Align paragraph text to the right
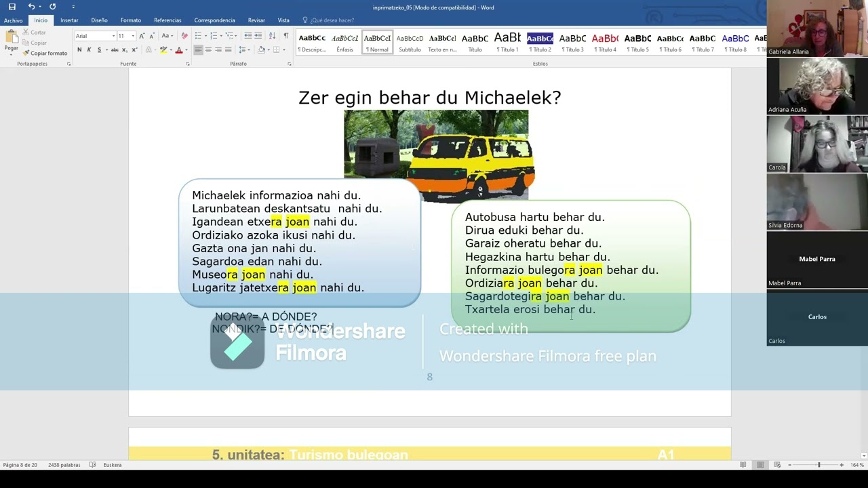Screen dimensions: 868x488 point(218,50)
